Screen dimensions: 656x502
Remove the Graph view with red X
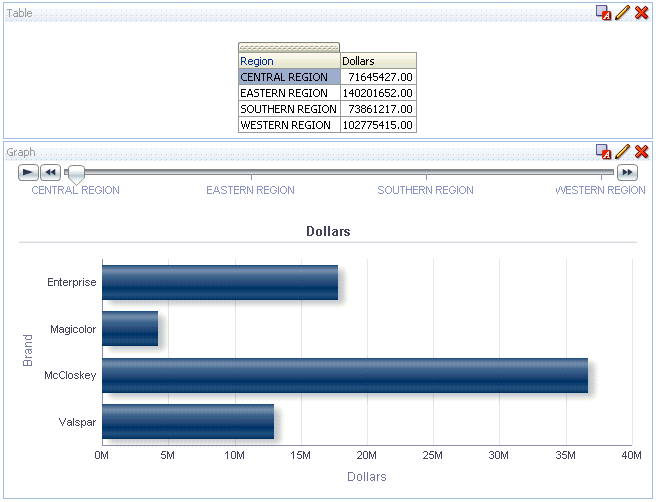tap(641, 151)
